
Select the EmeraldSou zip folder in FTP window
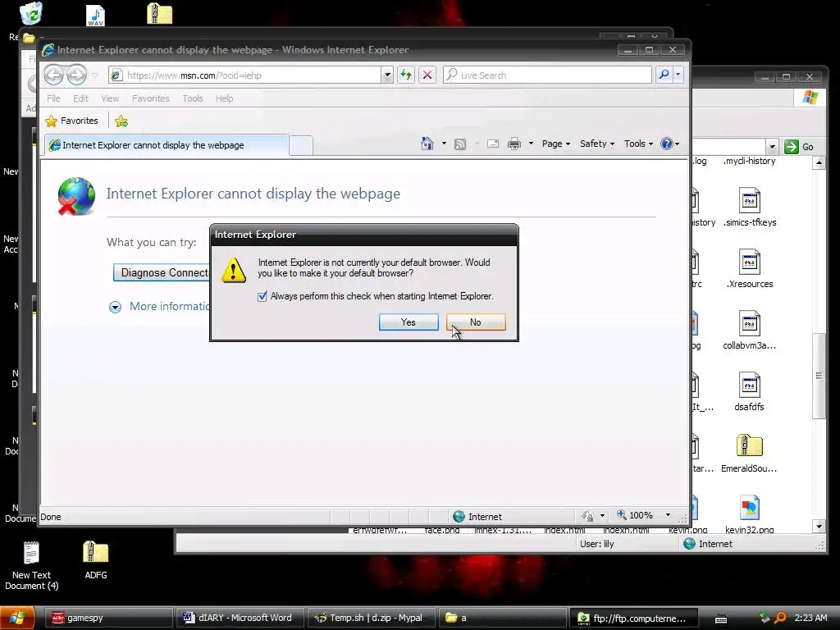(750, 445)
